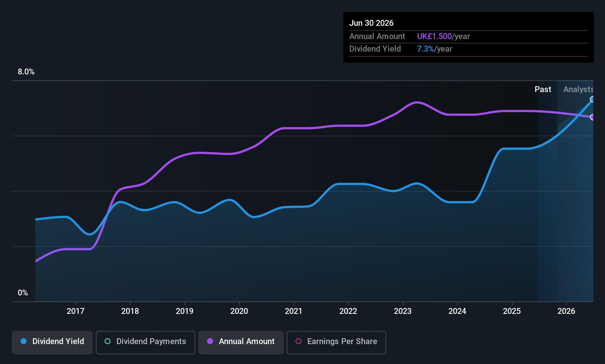
Task: Click the hollow circle beside Earnings Per Share
Action: click(298, 342)
